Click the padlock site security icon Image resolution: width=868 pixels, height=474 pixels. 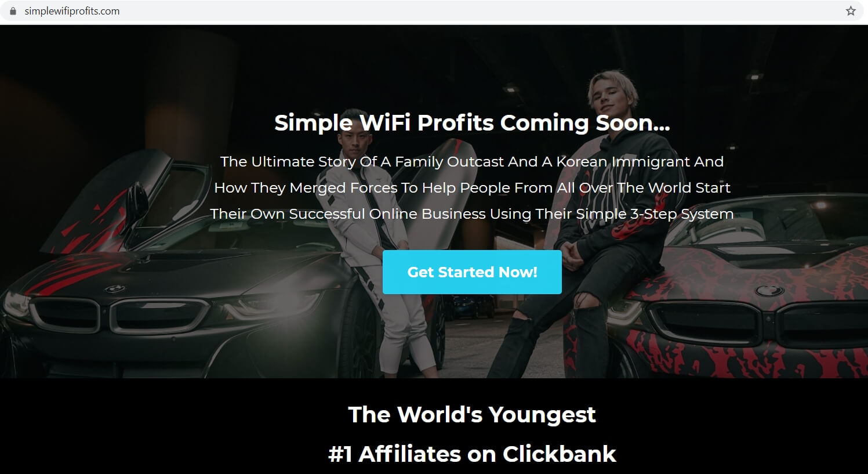(13, 11)
